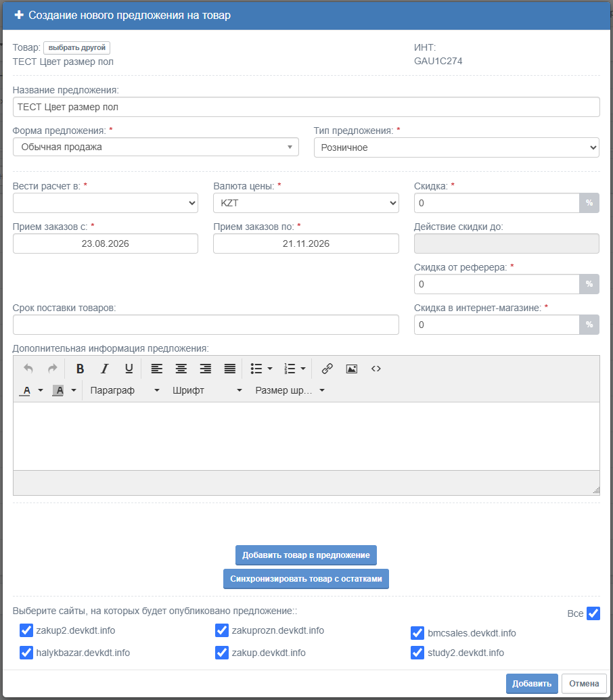Open the text color picker arrow
613x700 pixels.
pyautogui.click(x=41, y=391)
